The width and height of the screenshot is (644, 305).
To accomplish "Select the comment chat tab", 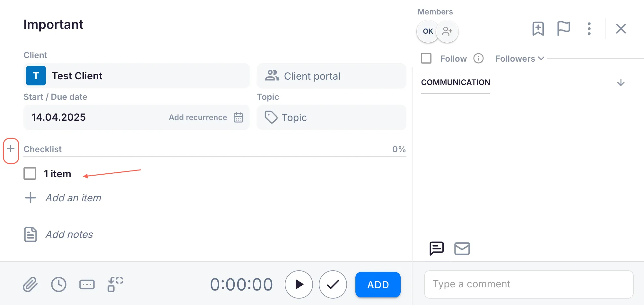I will pyautogui.click(x=437, y=248).
